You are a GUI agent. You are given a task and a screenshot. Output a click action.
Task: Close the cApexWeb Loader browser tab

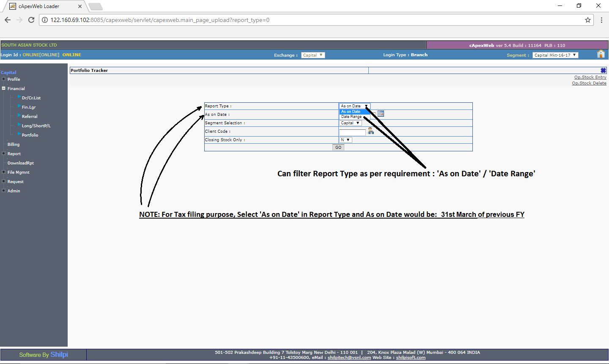coord(80,6)
